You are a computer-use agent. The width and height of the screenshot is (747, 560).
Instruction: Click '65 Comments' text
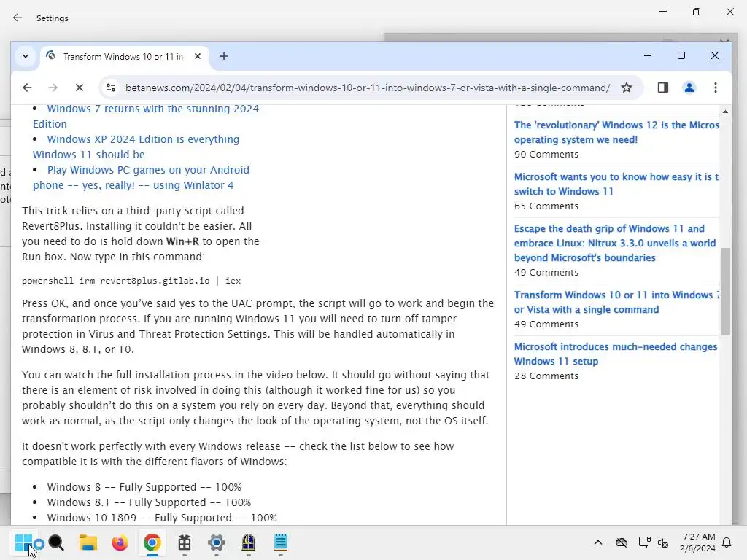(x=546, y=206)
